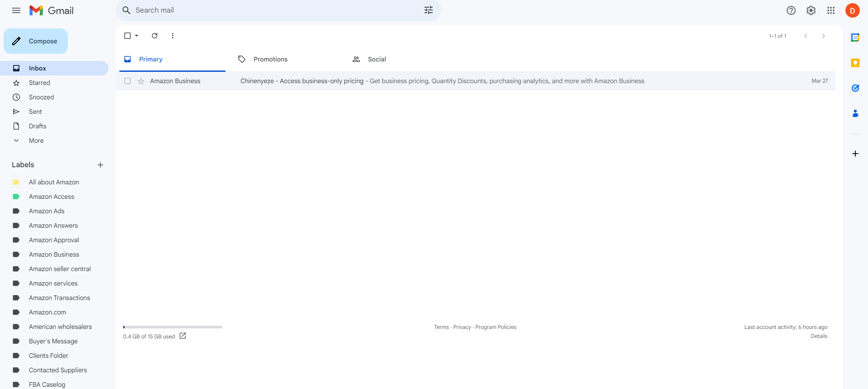Go to older messages arrow
Viewport: 868px width, 389px height.
[x=824, y=36]
